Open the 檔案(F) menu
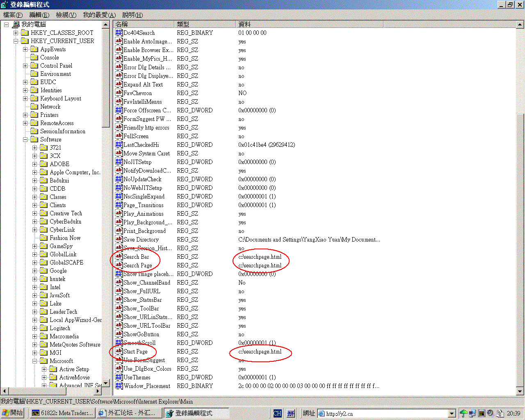Screen dimensions: 525x420 pos(13,15)
